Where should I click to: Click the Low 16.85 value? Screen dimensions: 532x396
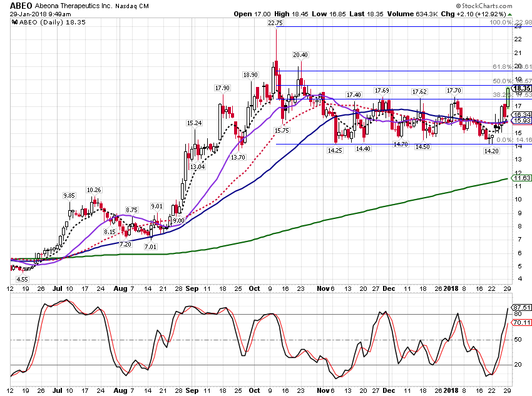pyautogui.click(x=329, y=14)
